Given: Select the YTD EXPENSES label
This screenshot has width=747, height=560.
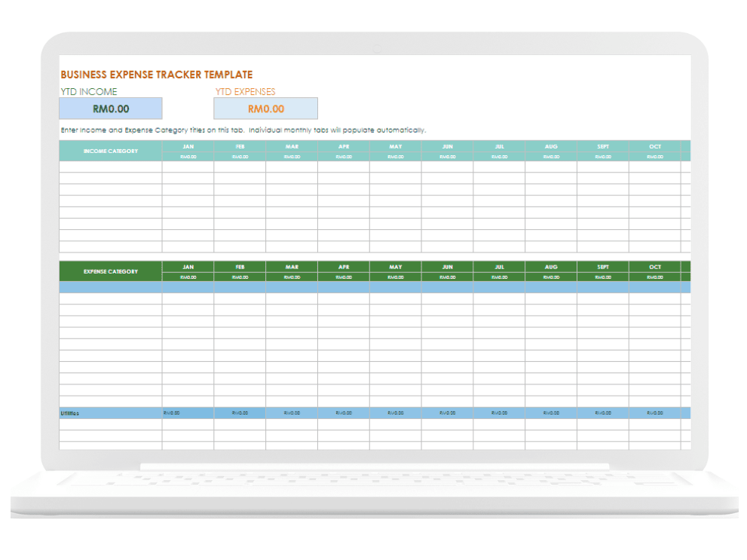Looking at the screenshot, I should (x=245, y=91).
